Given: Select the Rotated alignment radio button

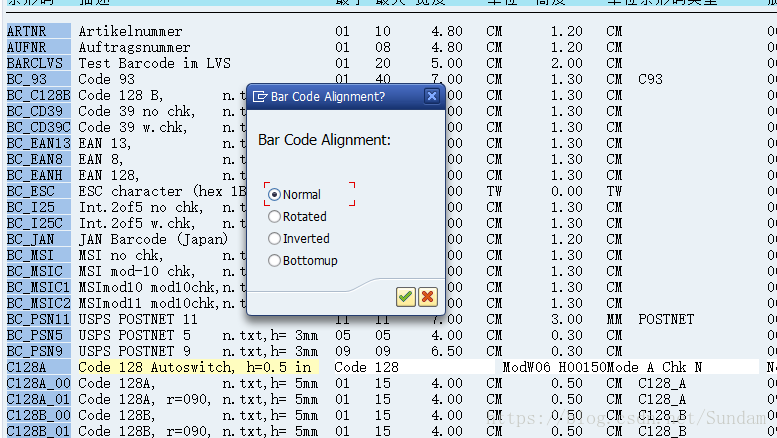Looking at the screenshot, I should (x=274, y=217).
